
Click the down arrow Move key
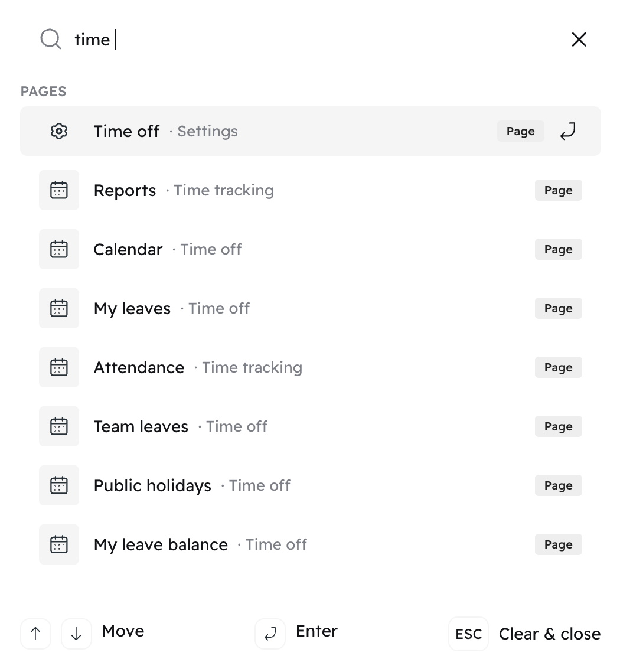pos(76,634)
